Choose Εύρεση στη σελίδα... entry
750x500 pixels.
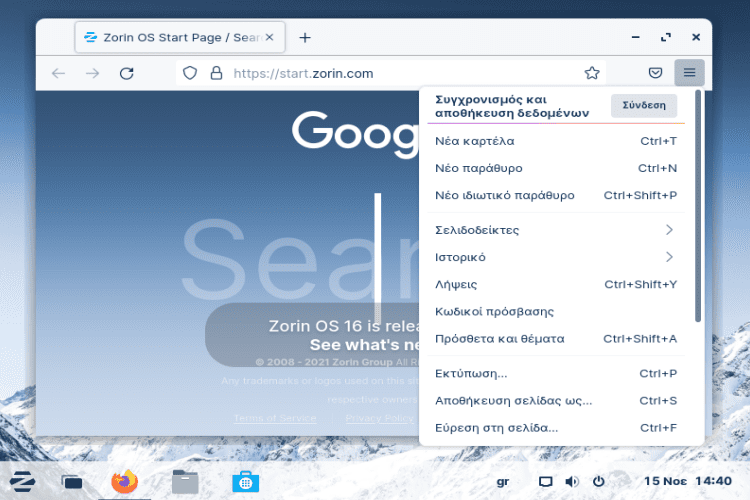click(556, 428)
